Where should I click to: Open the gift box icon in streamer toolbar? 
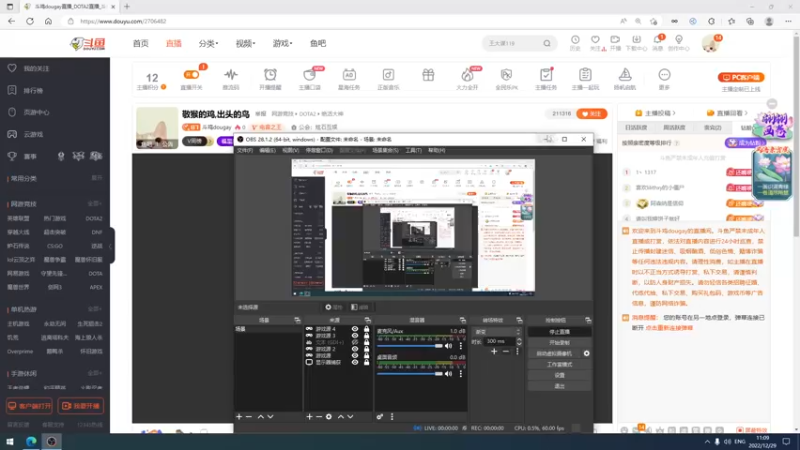coord(428,75)
